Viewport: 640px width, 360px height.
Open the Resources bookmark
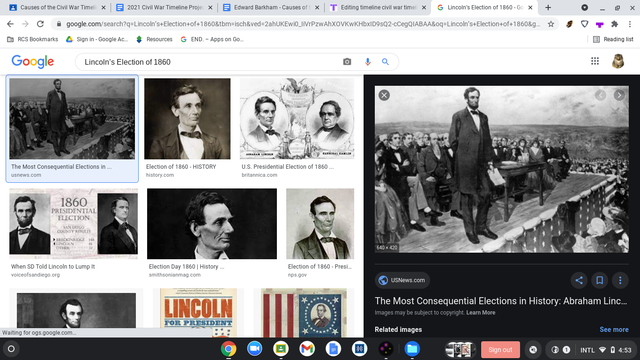(154, 39)
